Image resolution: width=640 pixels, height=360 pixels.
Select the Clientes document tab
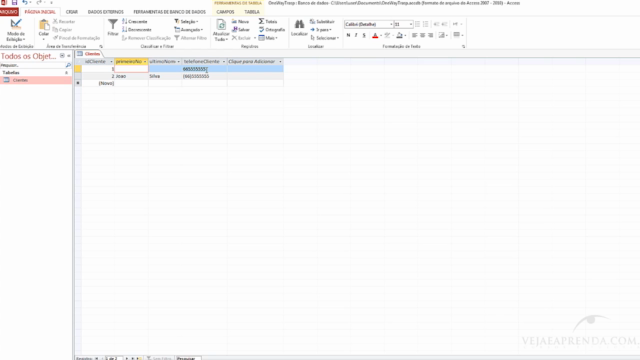click(89, 54)
